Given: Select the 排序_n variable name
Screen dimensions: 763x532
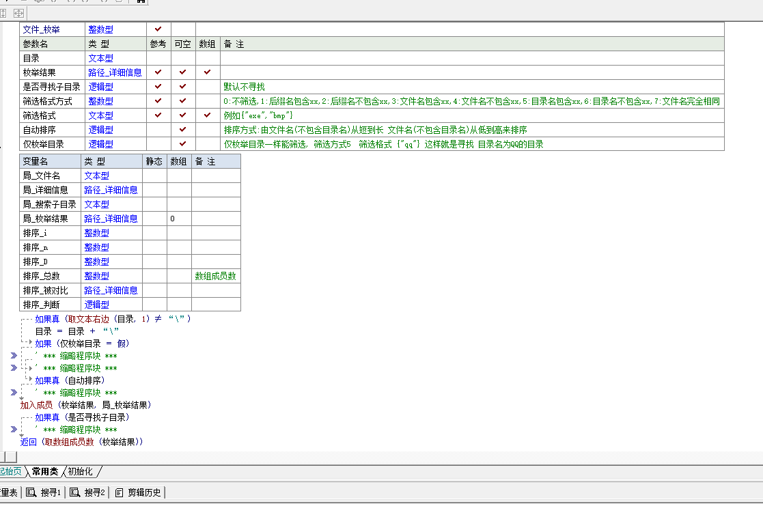Looking at the screenshot, I should [36, 247].
